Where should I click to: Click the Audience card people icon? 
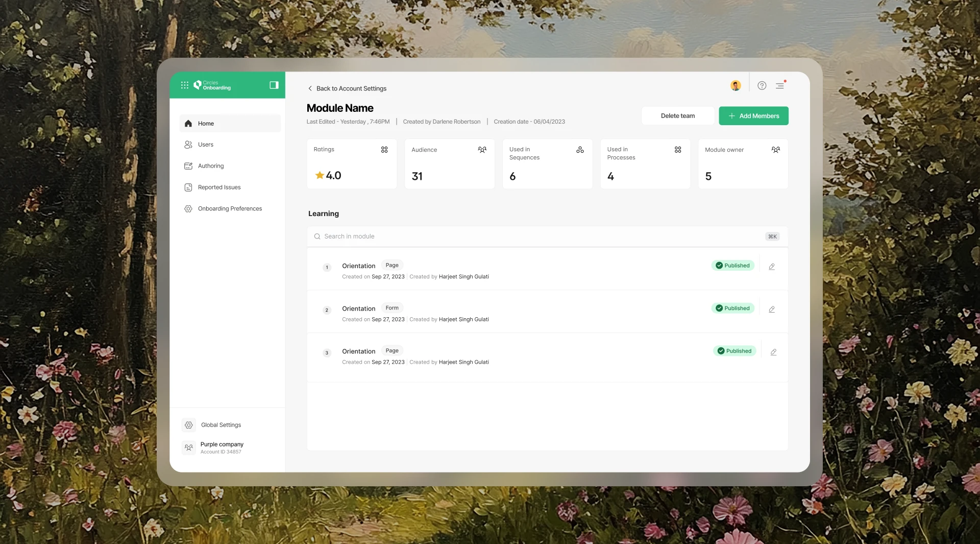(x=482, y=150)
